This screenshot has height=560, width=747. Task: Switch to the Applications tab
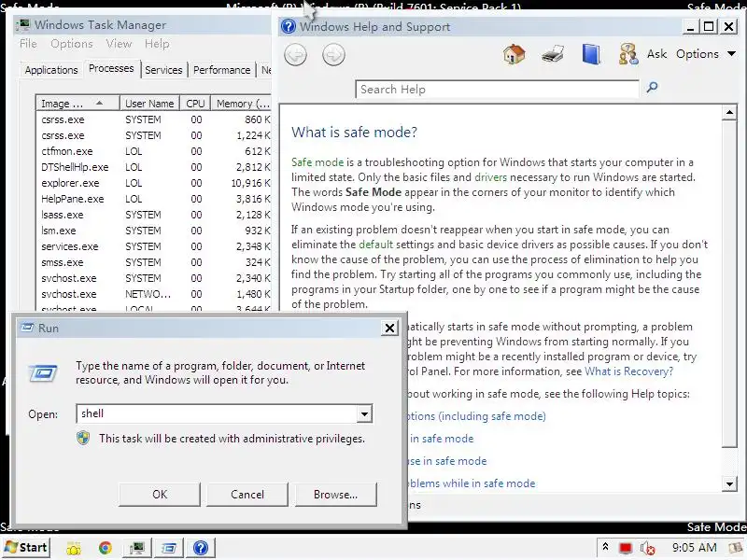pos(51,70)
